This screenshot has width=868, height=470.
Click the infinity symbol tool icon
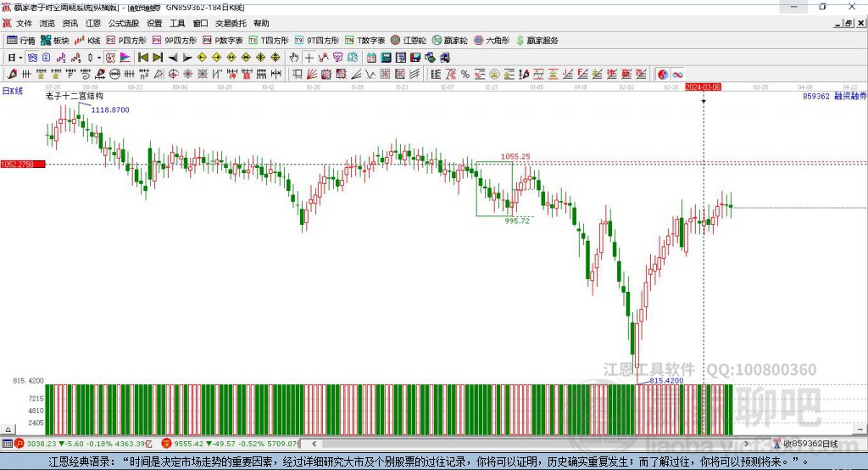tap(678, 74)
